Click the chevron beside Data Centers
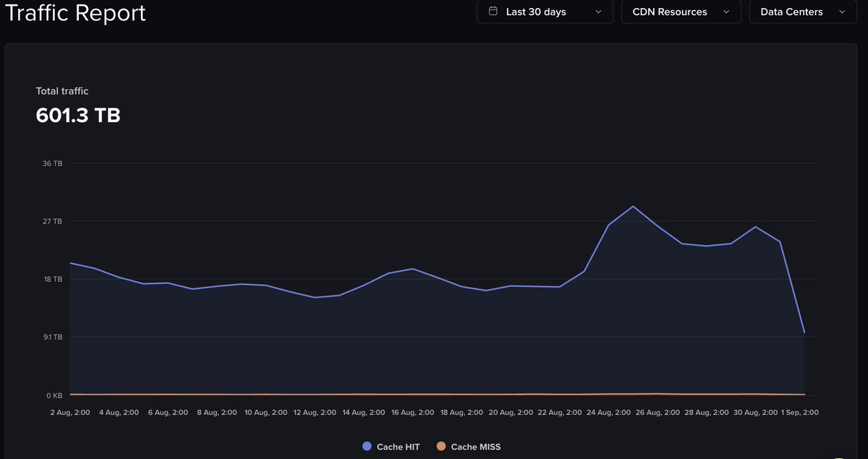 [842, 12]
